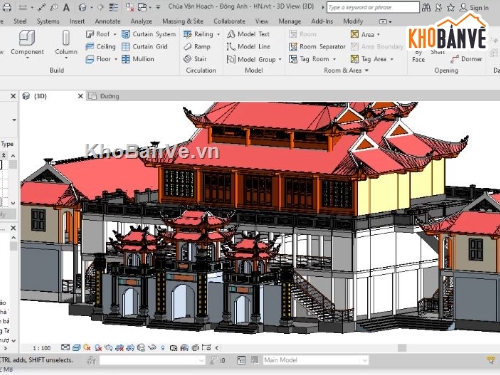Screen dimensions: 500x375
Task: Open the Tag Area dropdown arrow
Action: 392,59
